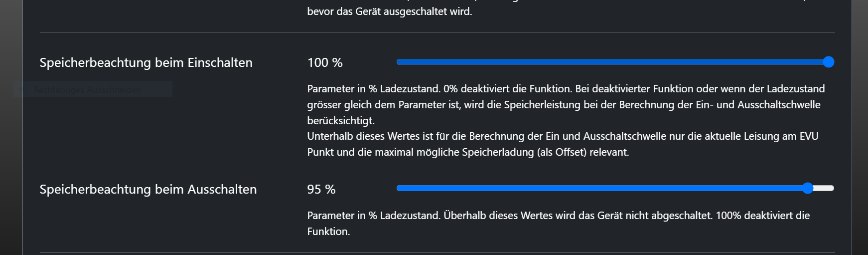Screen dimensions: 868x255
Task: Click the help text starting "Parameter in % Ladezustand. Überhalb"
Action: 558,216
